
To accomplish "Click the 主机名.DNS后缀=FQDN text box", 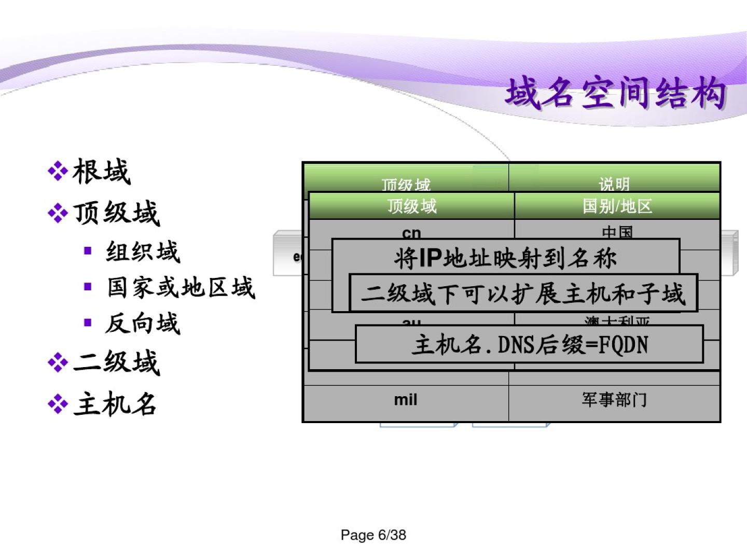I will point(529,344).
